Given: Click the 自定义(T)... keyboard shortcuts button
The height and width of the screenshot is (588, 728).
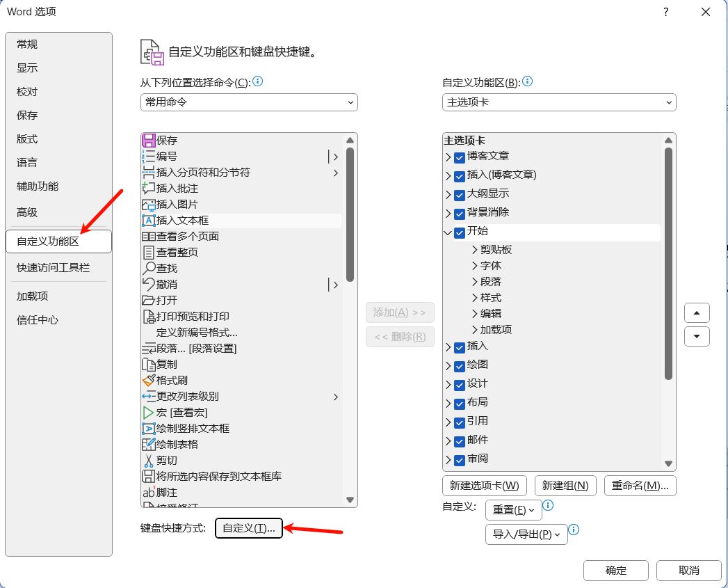Looking at the screenshot, I should coord(249,528).
